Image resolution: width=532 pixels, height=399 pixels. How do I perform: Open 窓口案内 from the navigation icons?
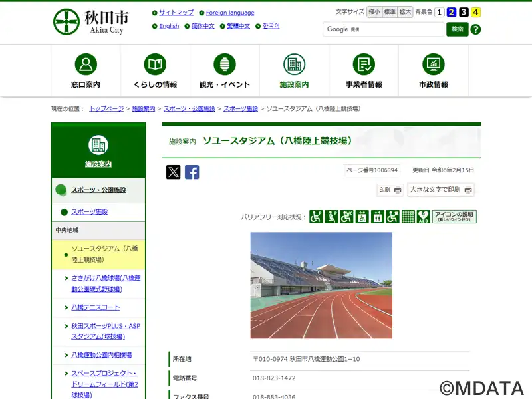pyautogui.click(x=85, y=71)
